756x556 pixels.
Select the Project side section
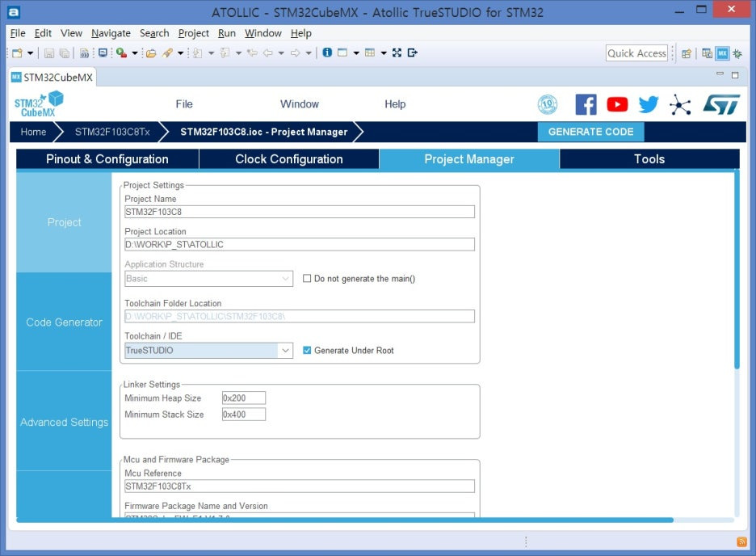(x=64, y=222)
